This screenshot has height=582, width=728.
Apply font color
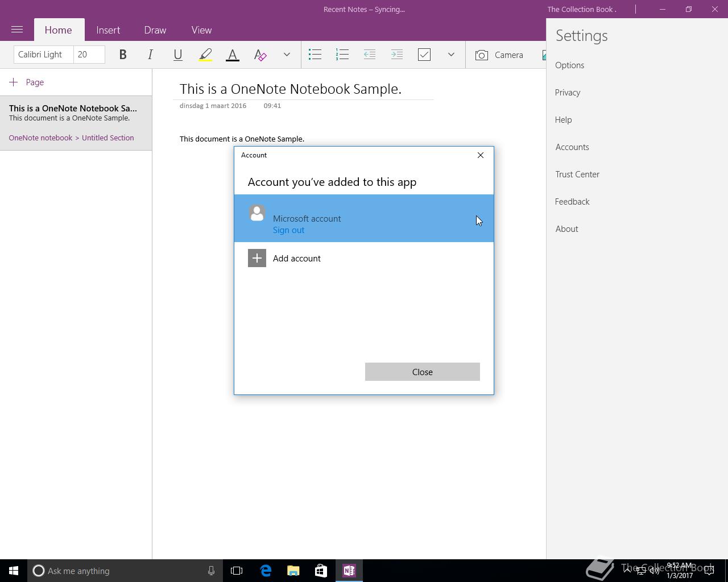pyautogui.click(x=233, y=55)
